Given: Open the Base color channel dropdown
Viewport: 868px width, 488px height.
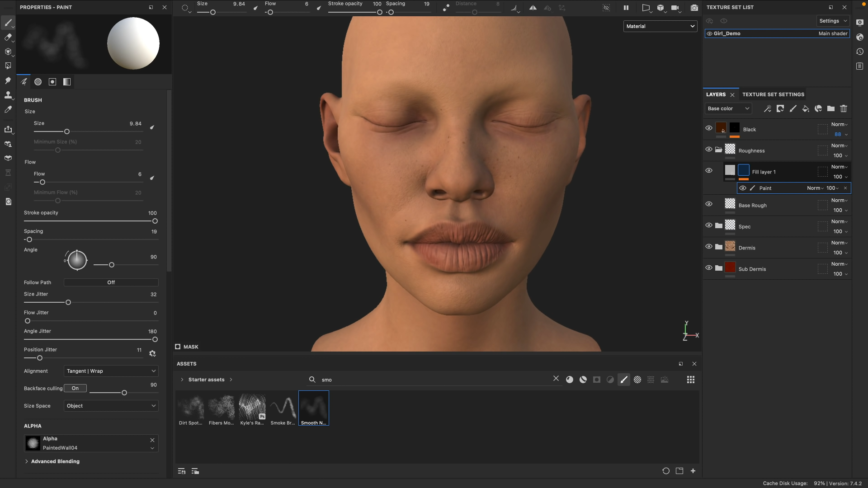Looking at the screenshot, I should (x=727, y=108).
